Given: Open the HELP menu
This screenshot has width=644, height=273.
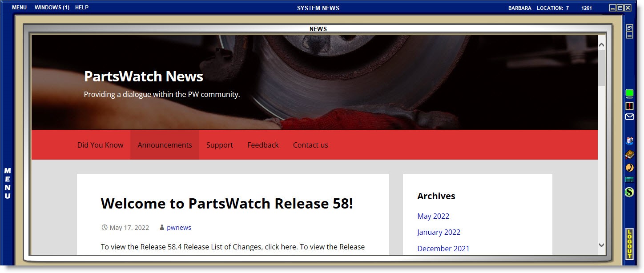Looking at the screenshot, I should click(x=82, y=8).
